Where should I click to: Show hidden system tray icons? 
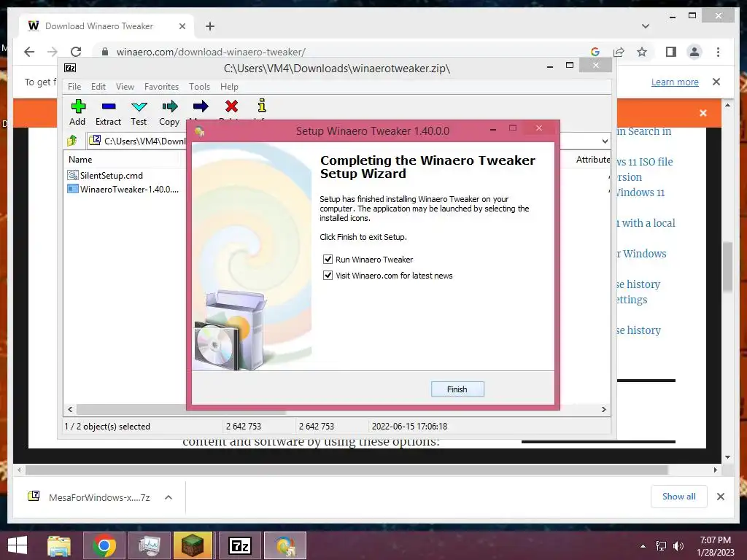click(x=643, y=546)
